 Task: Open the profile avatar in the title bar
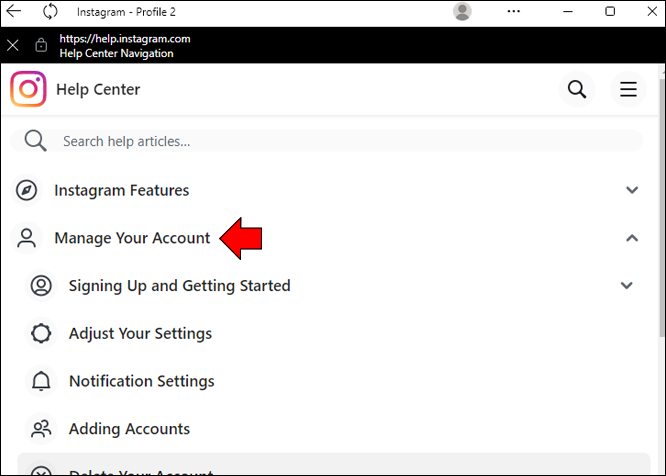coord(462,11)
